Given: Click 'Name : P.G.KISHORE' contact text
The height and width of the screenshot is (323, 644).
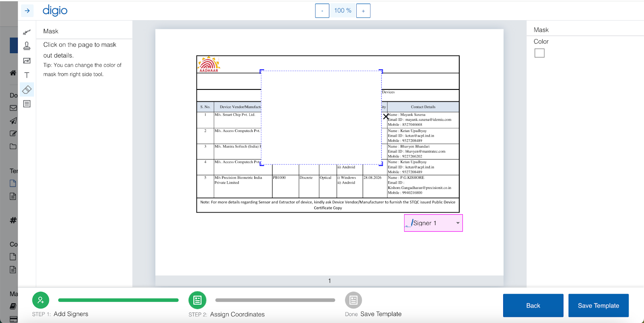Looking at the screenshot, I should click(406, 178).
